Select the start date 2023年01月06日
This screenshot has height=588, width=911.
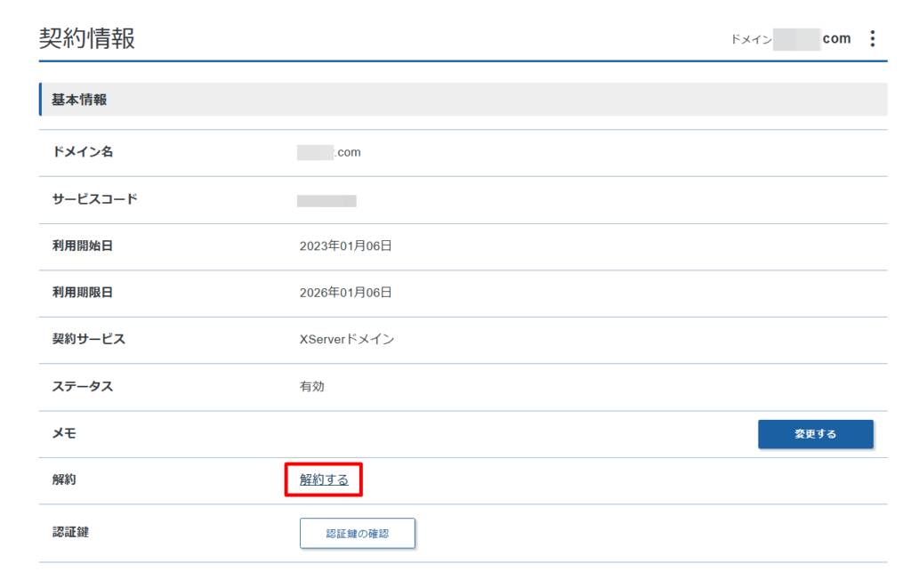(345, 246)
